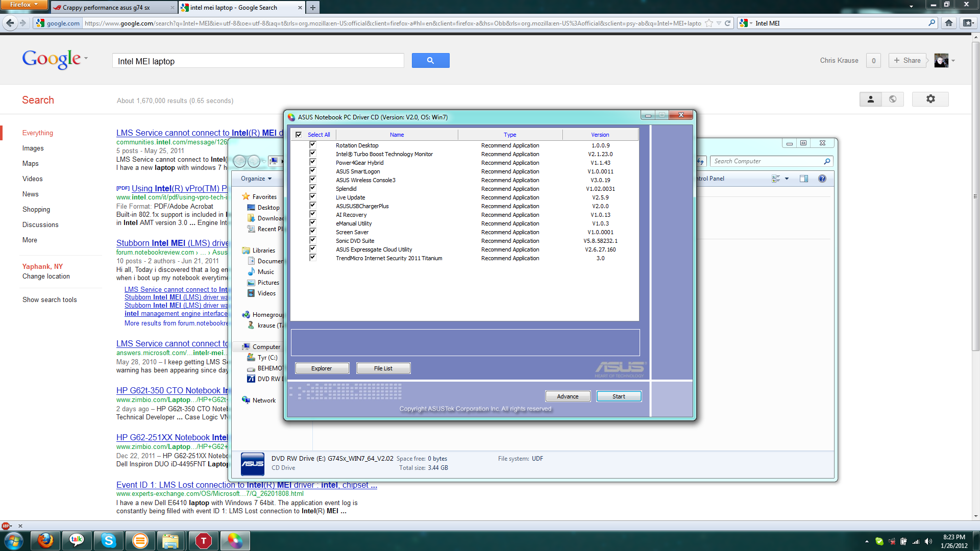Screen dimensions: 980x551
Task: Expand the Explorer view options dropdown arrow
Action: pos(787,179)
